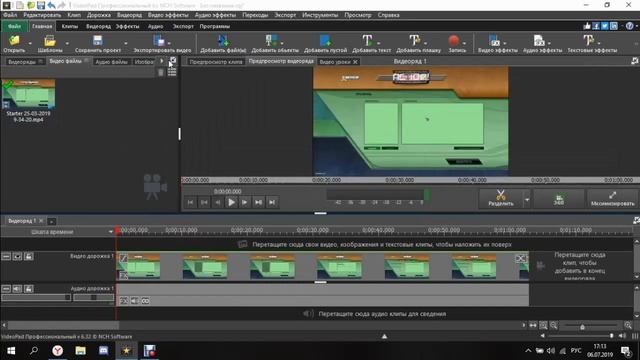Show more media bin tabs arrow

click(x=162, y=61)
